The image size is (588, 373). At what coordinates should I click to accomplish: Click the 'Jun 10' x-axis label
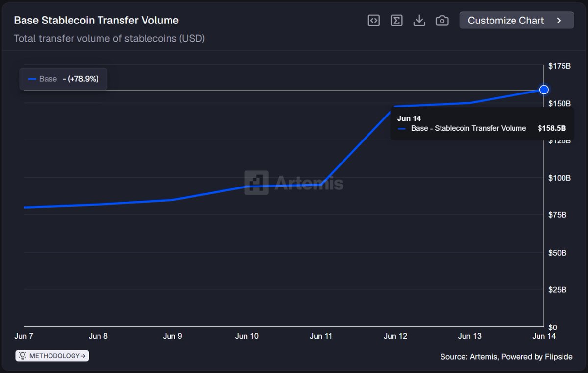click(247, 336)
